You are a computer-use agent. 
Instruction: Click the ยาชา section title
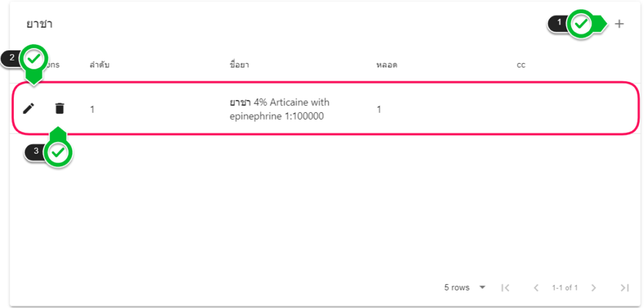(39, 25)
